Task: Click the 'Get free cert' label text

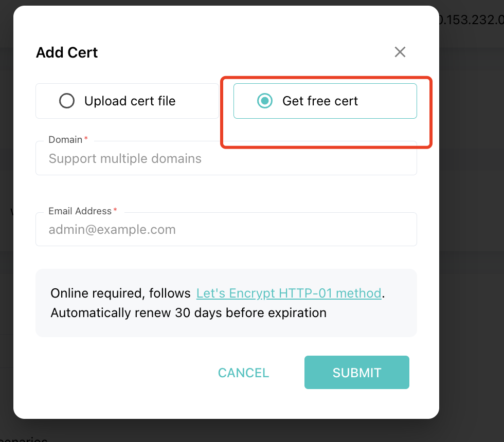Action: tap(320, 101)
